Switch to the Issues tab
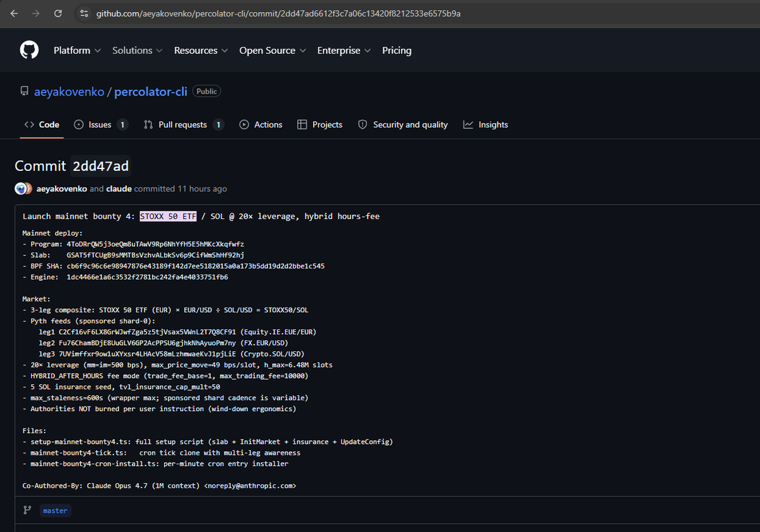Viewport: 760px width, 532px height. click(100, 124)
